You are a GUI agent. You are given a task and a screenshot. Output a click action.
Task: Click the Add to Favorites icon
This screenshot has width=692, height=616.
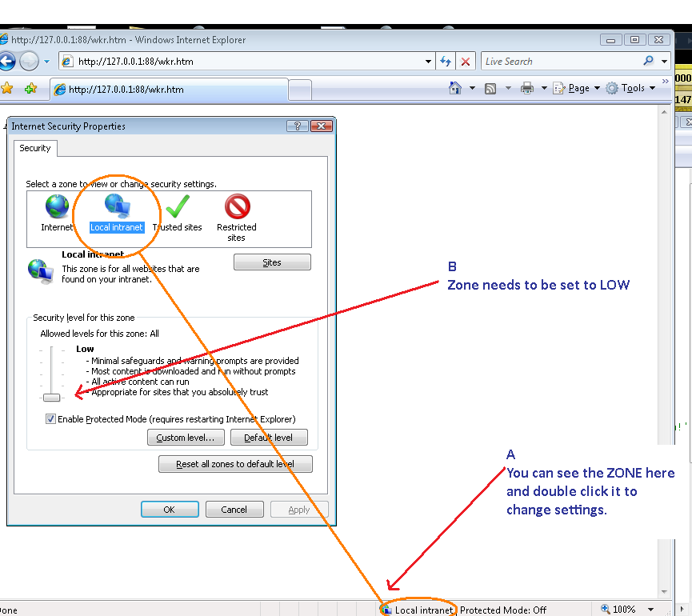click(30, 89)
